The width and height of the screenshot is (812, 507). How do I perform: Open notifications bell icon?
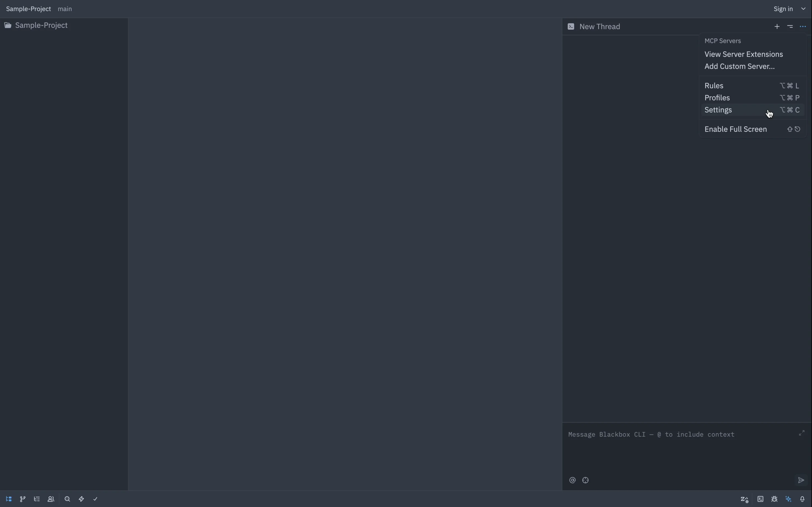[803, 499]
